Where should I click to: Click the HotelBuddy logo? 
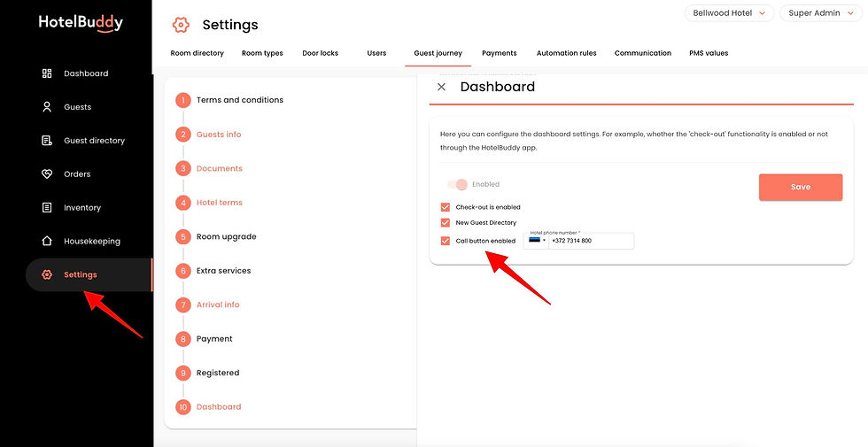tap(81, 23)
